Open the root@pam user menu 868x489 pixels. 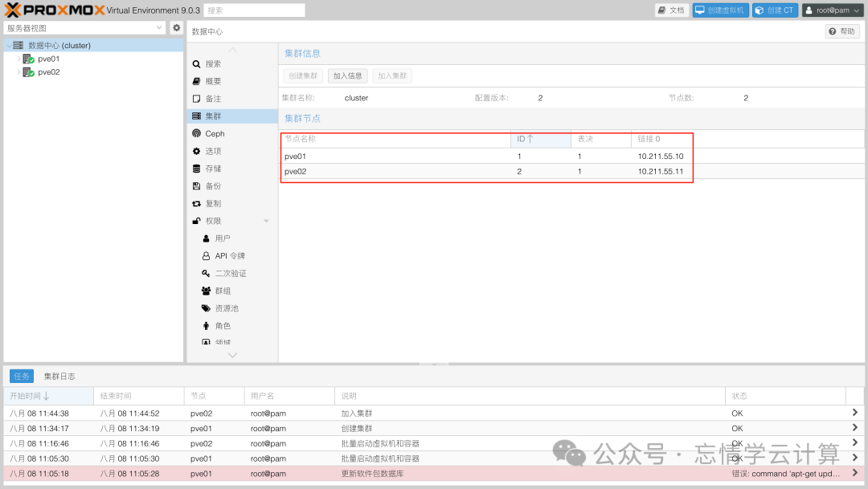pos(832,10)
